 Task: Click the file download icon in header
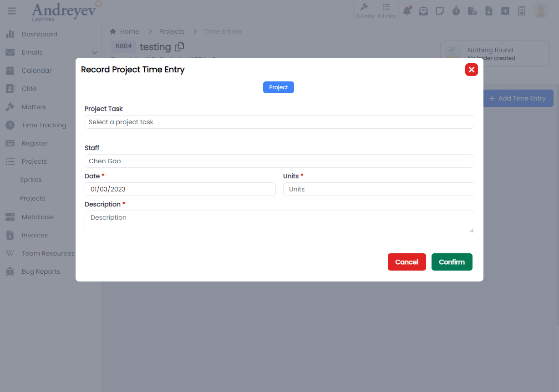click(488, 11)
